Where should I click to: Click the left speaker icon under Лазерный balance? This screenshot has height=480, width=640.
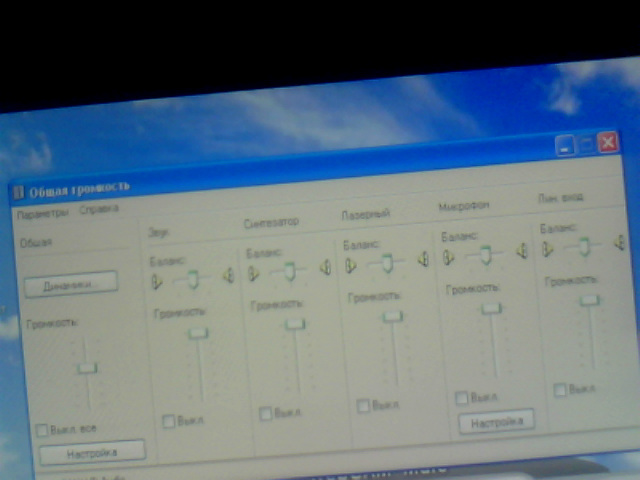coord(351,266)
